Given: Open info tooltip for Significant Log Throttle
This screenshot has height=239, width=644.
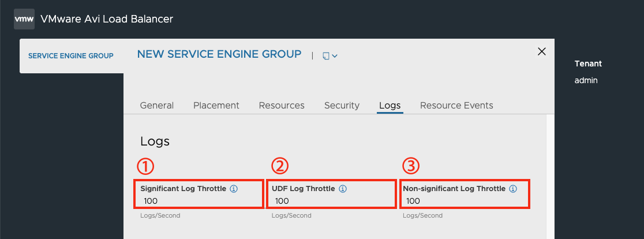Looking at the screenshot, I should pyautogui.click(x=234, y=189).
